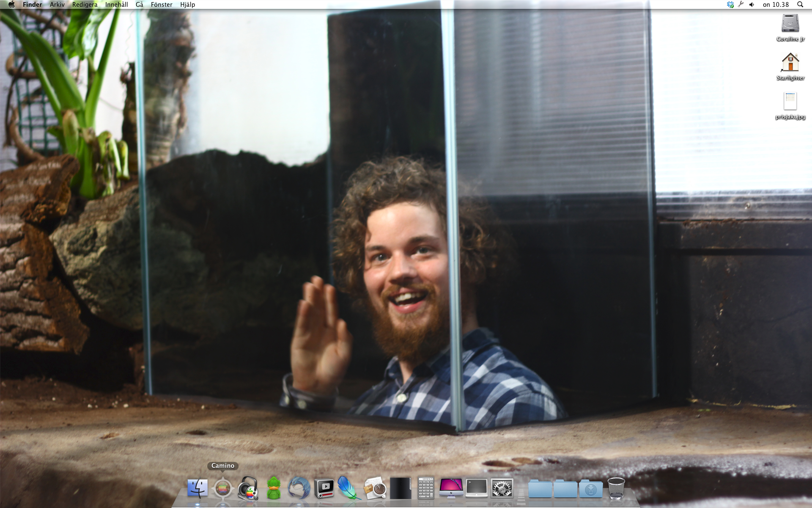Launch Terminal from the Dock
Screen dimensions: 812x508
[476, 489]
